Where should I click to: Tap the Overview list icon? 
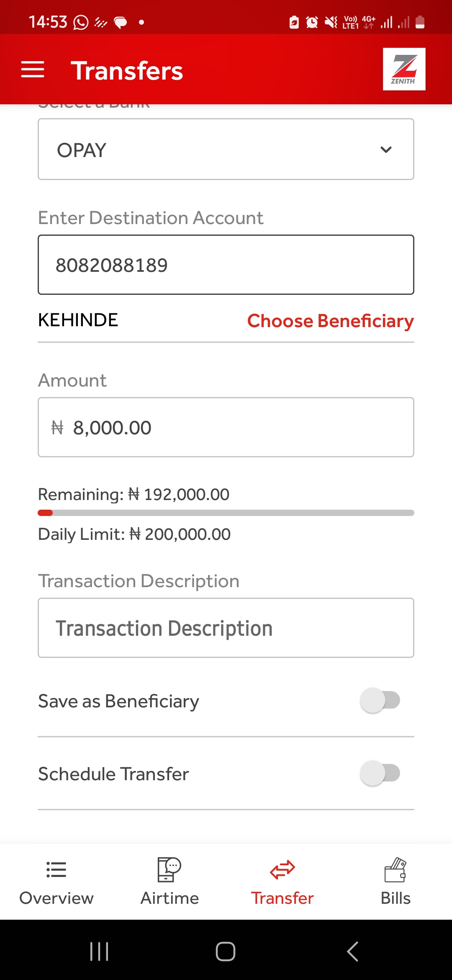pos(56,870)
